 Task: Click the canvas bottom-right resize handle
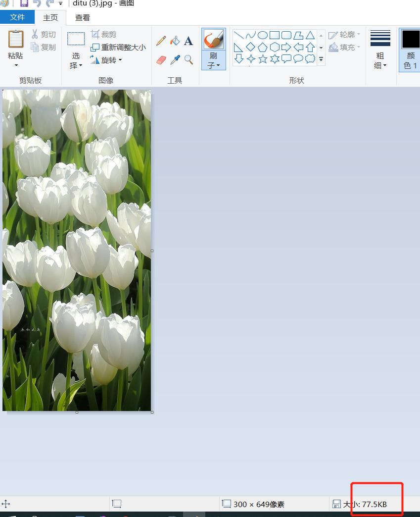pyautogui.click(x=152, y=412)
